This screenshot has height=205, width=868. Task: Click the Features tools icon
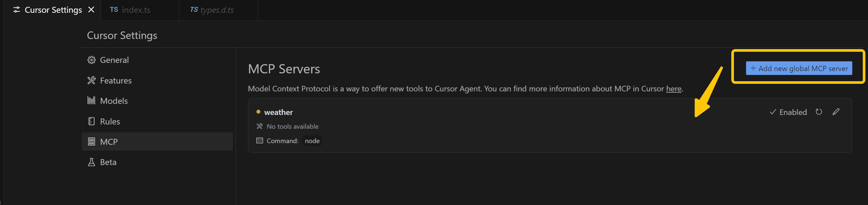click(x=91, y=80)
